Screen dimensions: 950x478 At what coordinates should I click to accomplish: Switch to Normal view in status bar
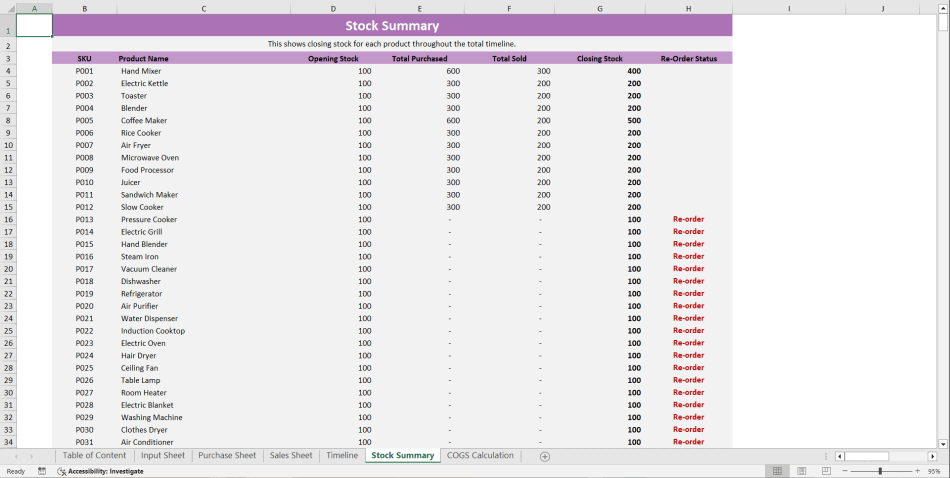tap(776, 471)
